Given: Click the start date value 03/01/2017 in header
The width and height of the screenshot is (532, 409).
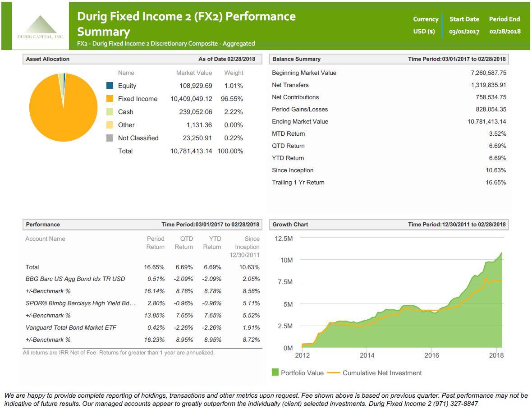Looking at the screenshot, I should (464, 32).
